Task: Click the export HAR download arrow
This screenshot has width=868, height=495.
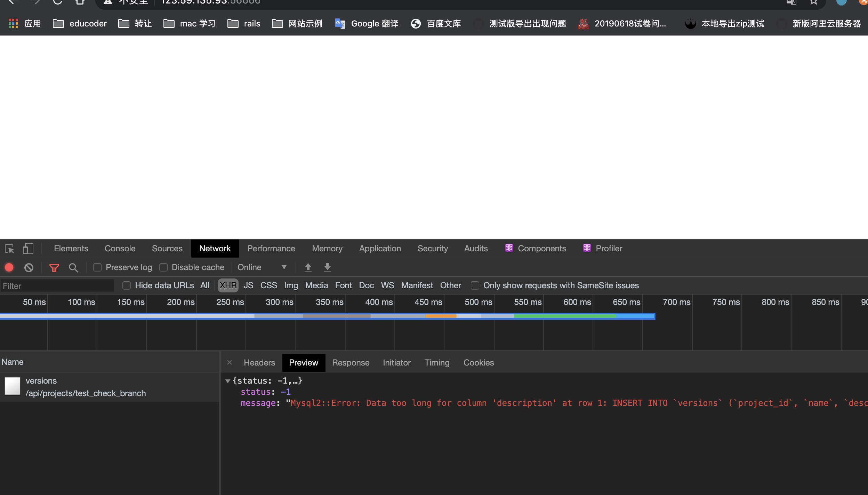Action: (328, 267)
